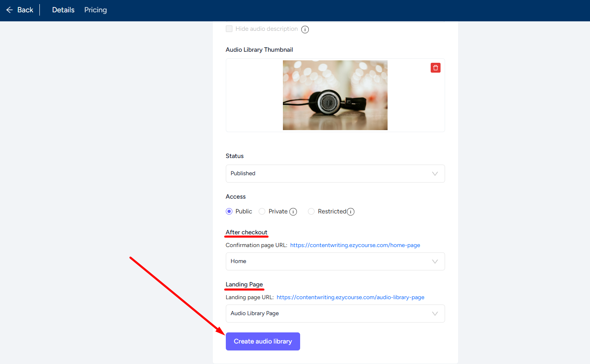Click the Create audio library button
590x364 pixels.
coord(263,341)
